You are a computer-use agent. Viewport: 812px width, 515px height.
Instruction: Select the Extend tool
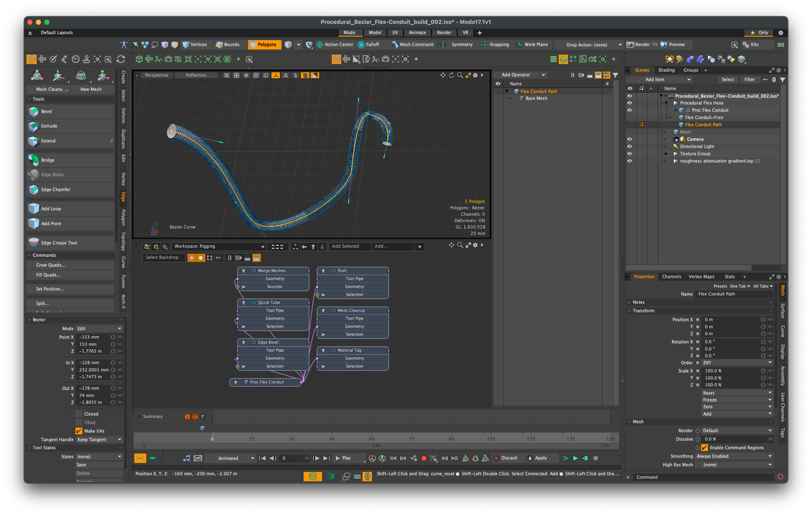(x=71, y=141)
